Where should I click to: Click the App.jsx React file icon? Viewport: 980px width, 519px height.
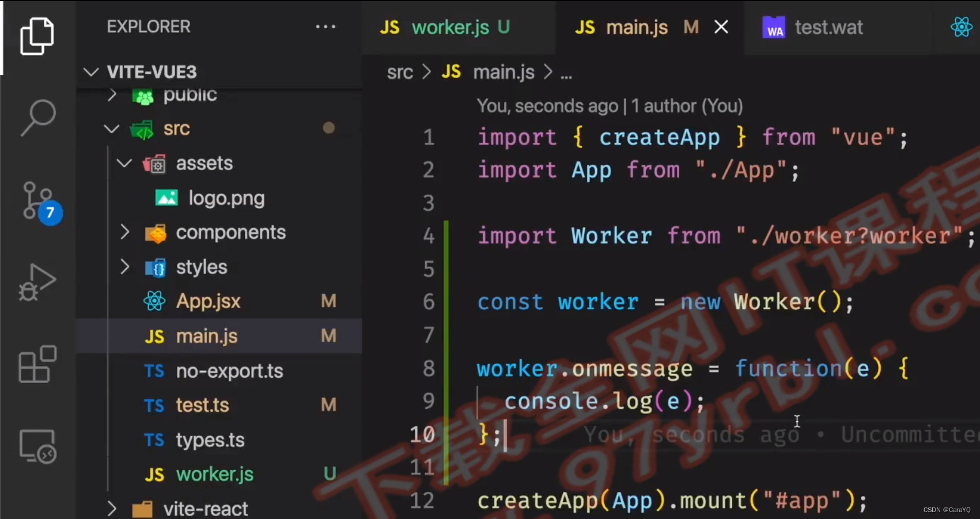coord(154,301)
